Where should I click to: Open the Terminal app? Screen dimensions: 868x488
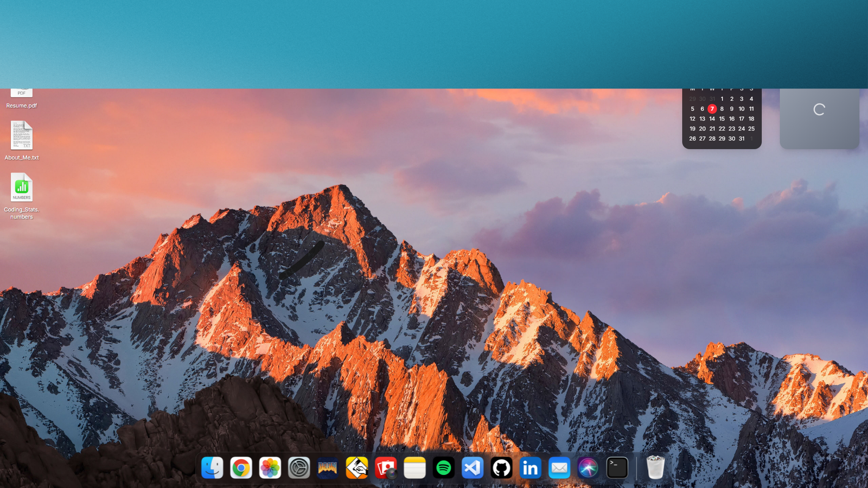coord(617,467)
